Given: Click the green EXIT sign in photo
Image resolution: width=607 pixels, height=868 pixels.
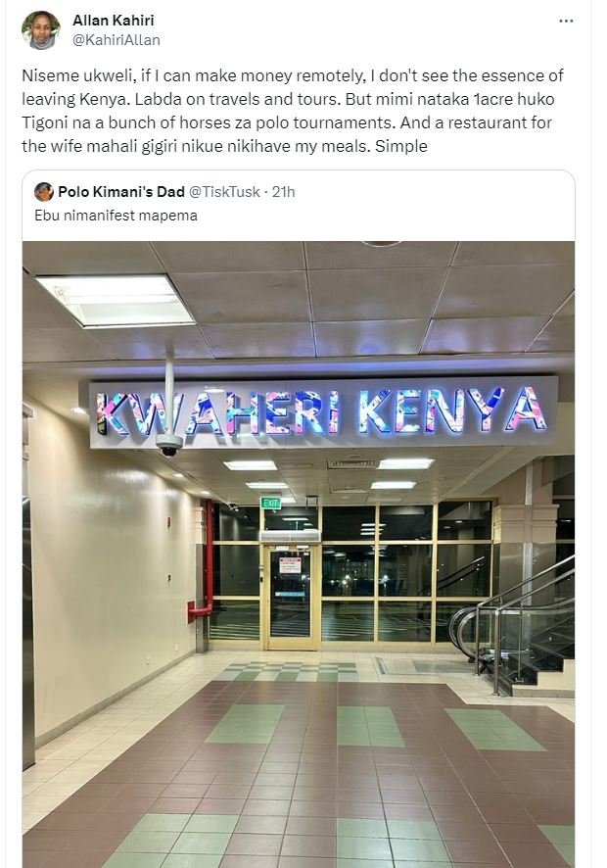Looking at the screenshot, I should pyautogui.click(x=271, y=504).
